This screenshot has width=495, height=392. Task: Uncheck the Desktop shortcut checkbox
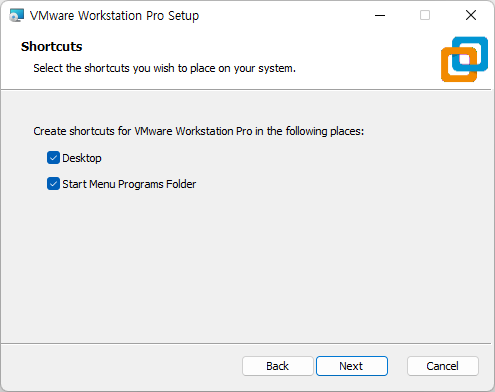[x=53, y=158]
